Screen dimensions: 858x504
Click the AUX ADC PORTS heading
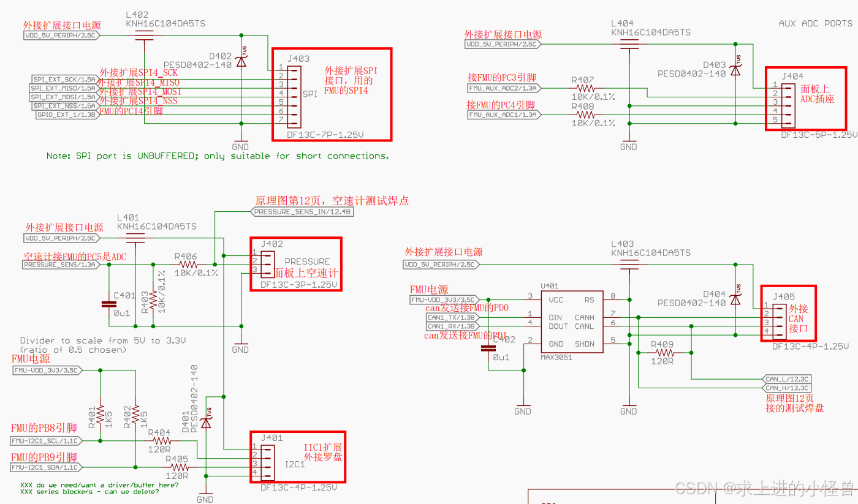815,23
